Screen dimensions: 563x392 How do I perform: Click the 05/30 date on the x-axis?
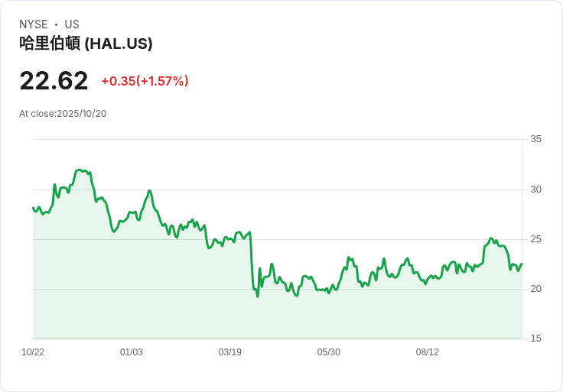coord(329,352)
